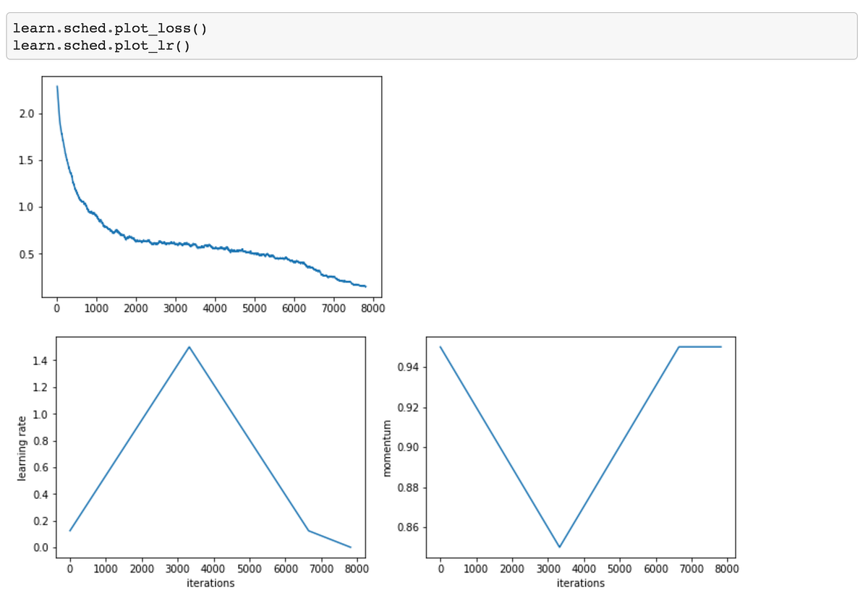Click the 0.0 tick on learning rate plot
This screenshot has width=868, height=598.
coord(43,547)
